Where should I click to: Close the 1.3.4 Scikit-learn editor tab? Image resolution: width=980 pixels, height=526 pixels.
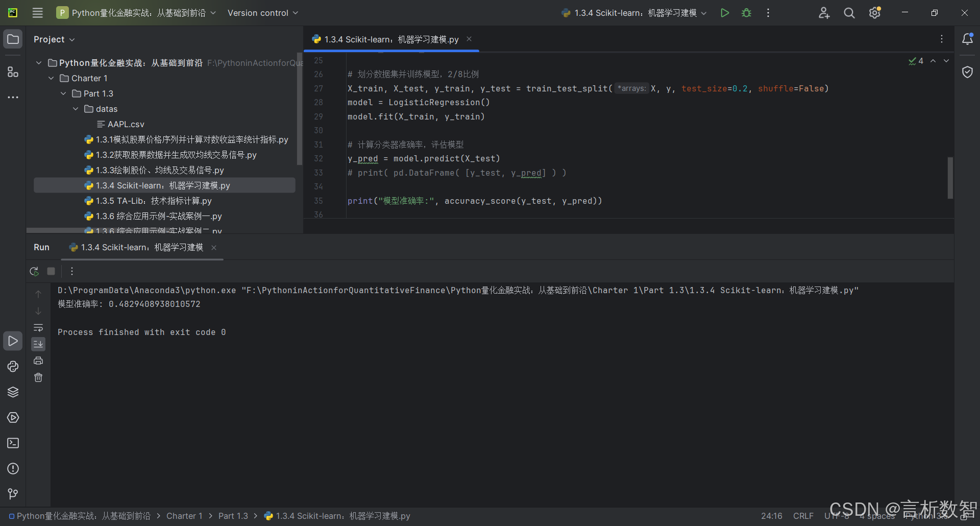click(469, 39)
